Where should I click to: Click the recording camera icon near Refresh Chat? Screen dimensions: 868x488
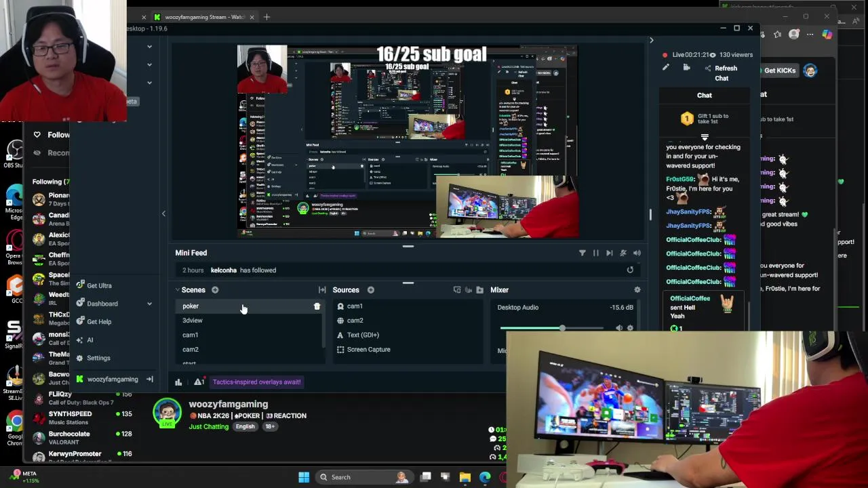[x=686, y=68]
